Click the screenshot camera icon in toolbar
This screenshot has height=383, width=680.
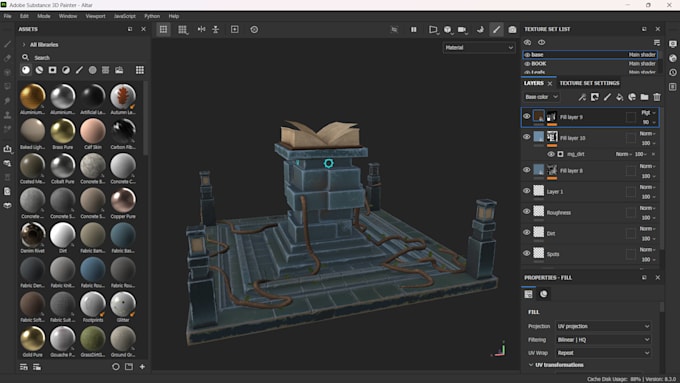pos(512,29)
